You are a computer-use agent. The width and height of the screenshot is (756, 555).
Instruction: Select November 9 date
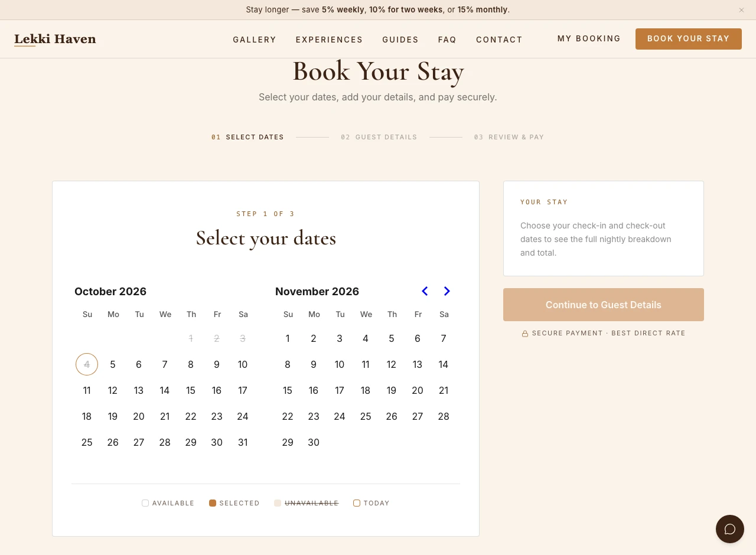coord(314,364)
